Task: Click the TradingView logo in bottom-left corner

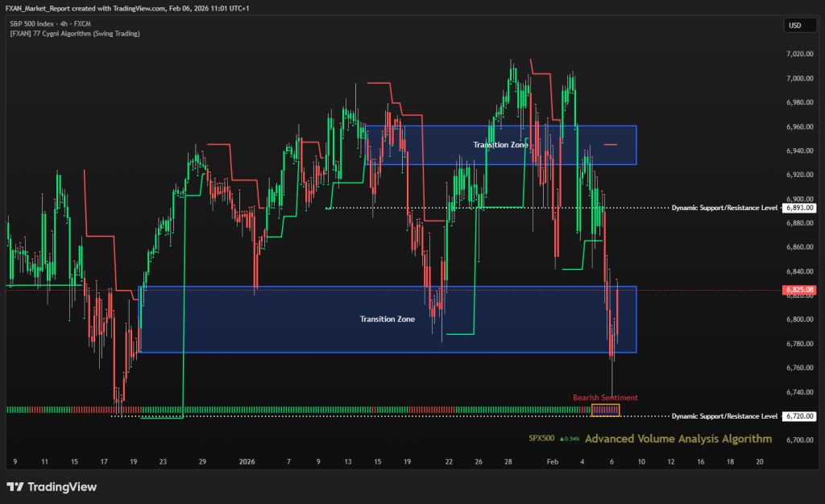Action: tap(52, 486)
